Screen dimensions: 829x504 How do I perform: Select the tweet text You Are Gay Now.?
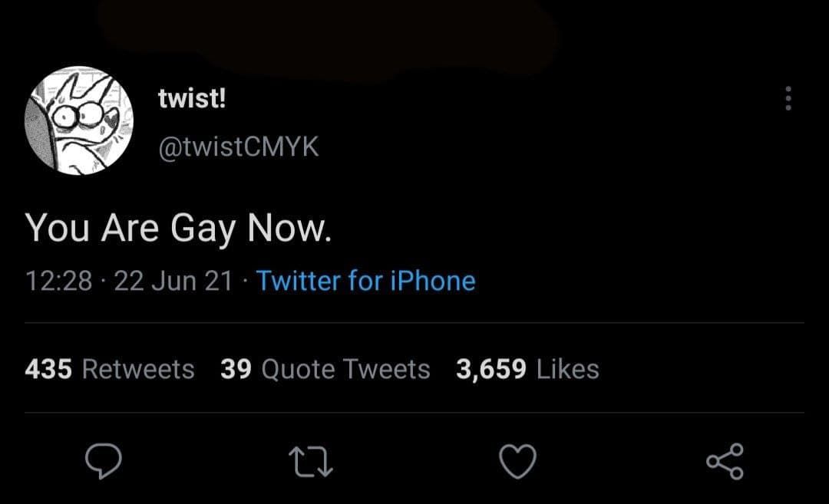point(178,229)
